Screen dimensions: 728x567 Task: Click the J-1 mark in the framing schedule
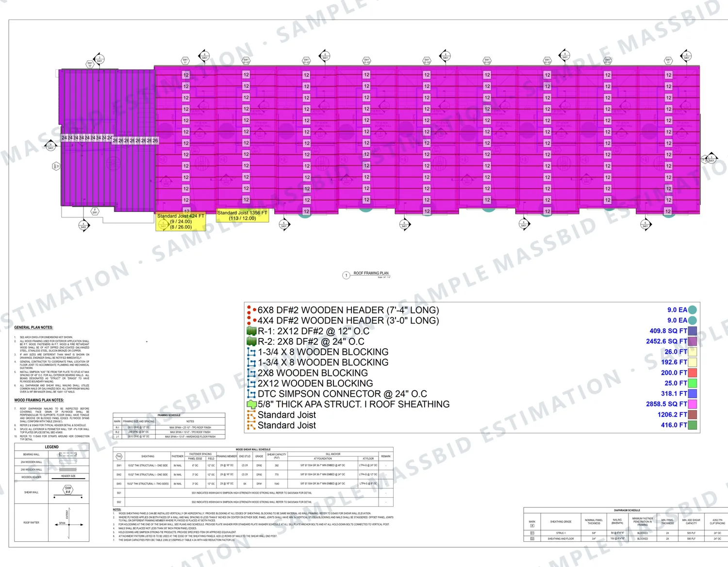(x=117, y=437)
